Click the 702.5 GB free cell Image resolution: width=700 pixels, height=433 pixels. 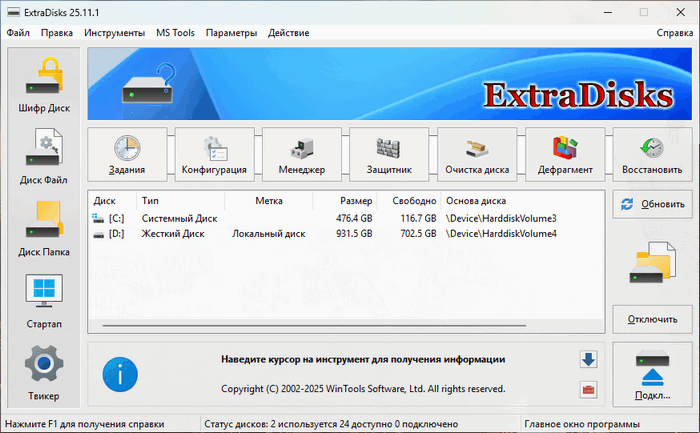click(418, 233)
